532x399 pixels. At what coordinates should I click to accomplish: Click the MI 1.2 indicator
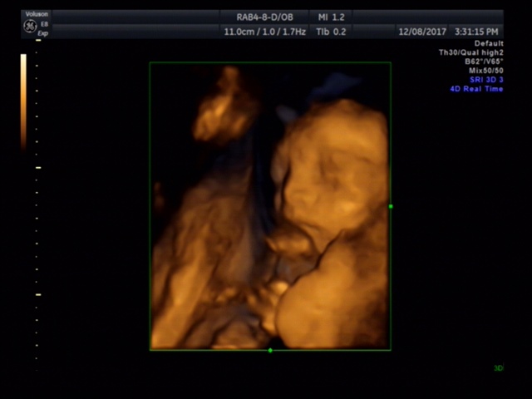click(x=332, y=17)
